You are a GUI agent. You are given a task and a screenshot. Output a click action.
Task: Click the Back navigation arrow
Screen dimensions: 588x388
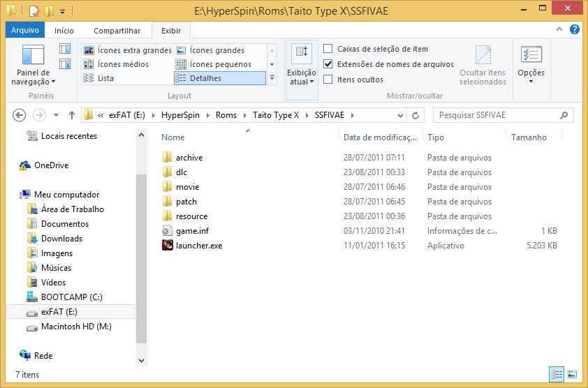pyautogui.click(x=19, y=115)
